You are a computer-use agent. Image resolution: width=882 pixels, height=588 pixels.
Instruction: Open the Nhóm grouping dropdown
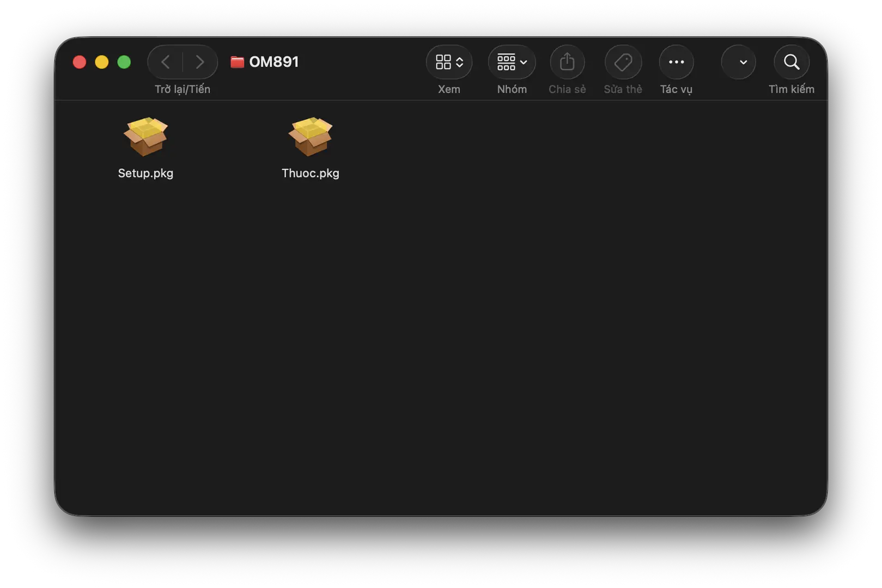512,62
